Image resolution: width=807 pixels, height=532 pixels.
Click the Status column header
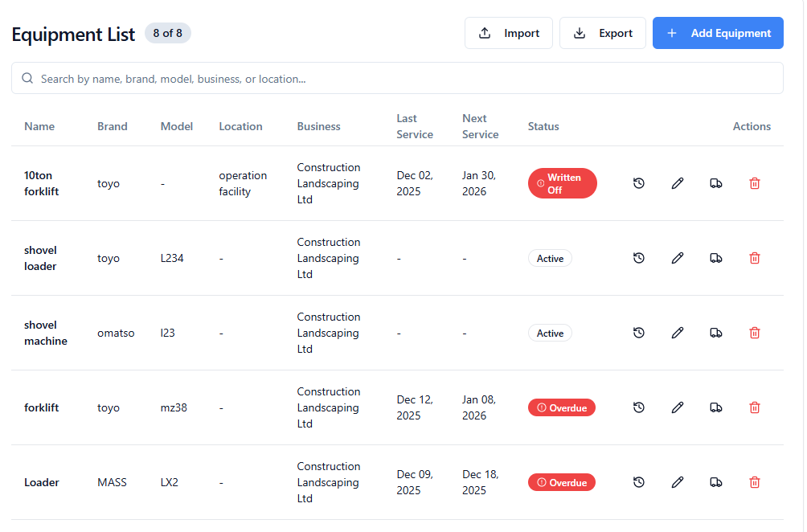543,126
